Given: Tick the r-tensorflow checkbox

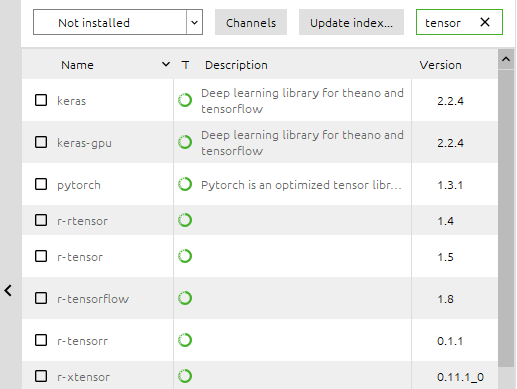Looking at the screenshot, I should [41, 298].
